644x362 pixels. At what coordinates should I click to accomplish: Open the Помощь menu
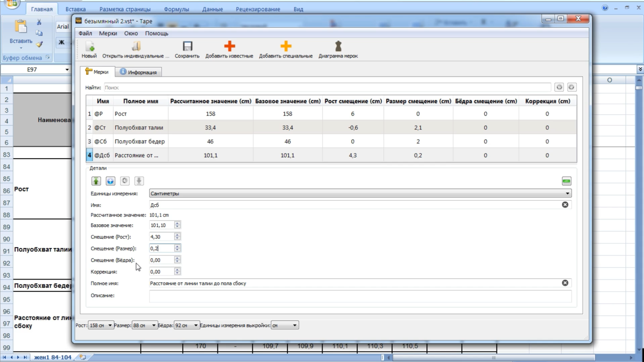(157, 33)
